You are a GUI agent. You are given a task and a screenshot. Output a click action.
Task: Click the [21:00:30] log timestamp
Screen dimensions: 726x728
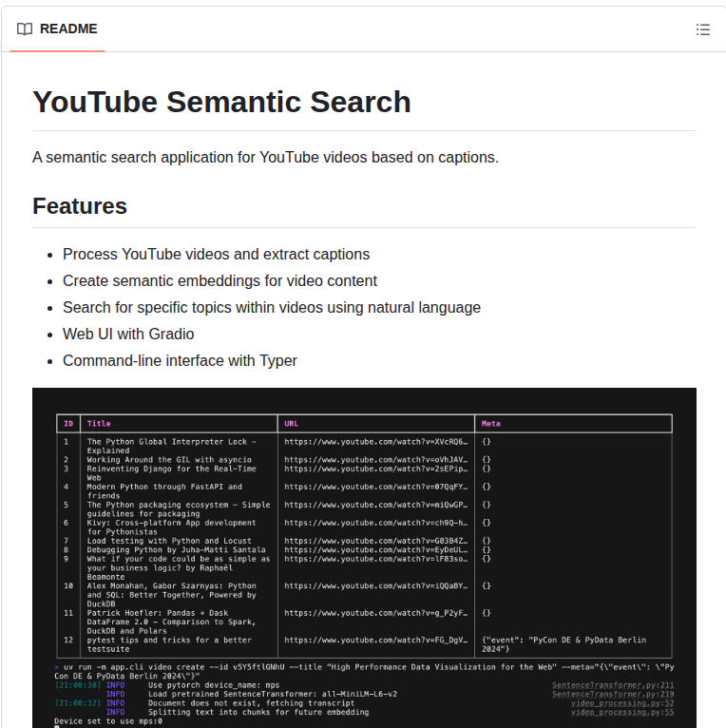[78, 685]
